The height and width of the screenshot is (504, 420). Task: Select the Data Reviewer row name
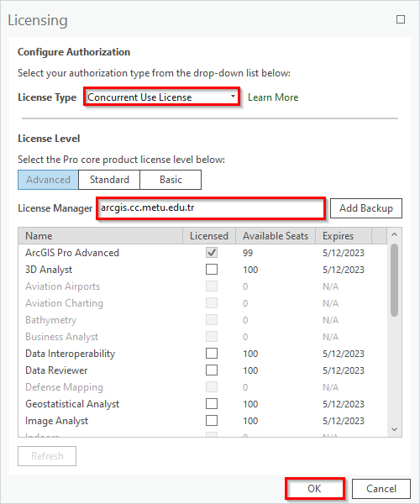pos(56,370)
